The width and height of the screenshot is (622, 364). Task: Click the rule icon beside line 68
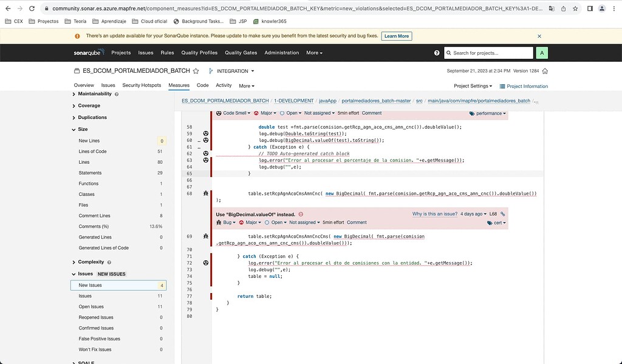(x=205, y=193)
